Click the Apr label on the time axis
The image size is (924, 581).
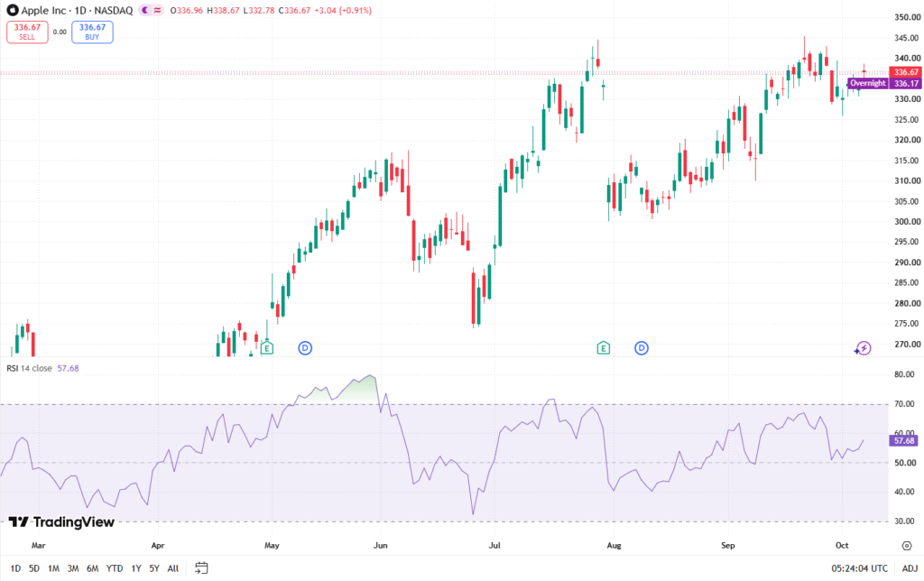point(157,546)
